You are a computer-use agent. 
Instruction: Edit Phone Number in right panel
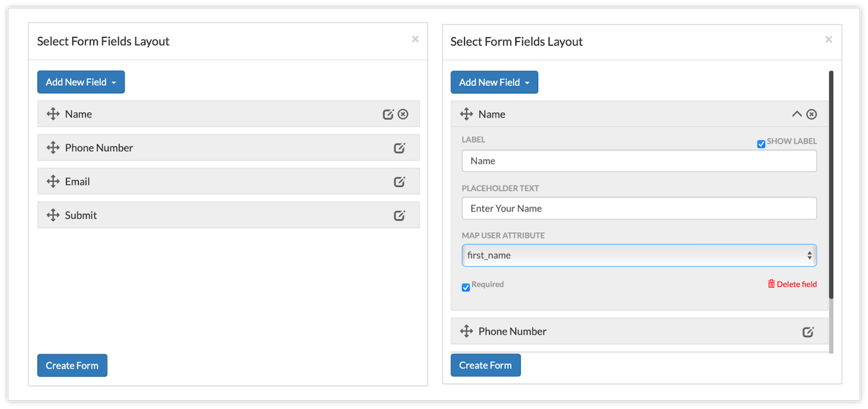coord(808,332)
